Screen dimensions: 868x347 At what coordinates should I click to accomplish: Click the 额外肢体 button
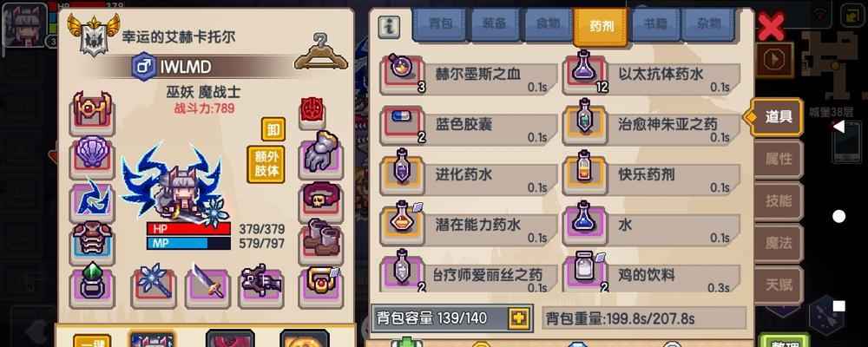coord(266,164)
